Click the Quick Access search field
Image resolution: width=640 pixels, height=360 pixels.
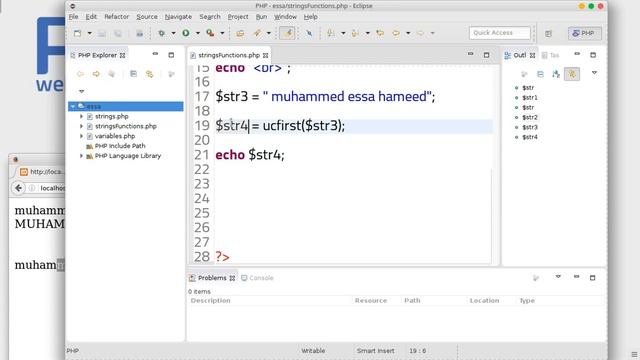coord(500,33)
